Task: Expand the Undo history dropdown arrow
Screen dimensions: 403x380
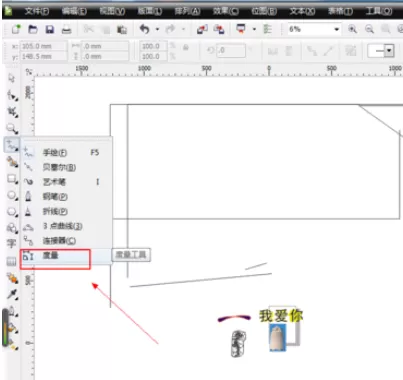Action: click(157, 29)
